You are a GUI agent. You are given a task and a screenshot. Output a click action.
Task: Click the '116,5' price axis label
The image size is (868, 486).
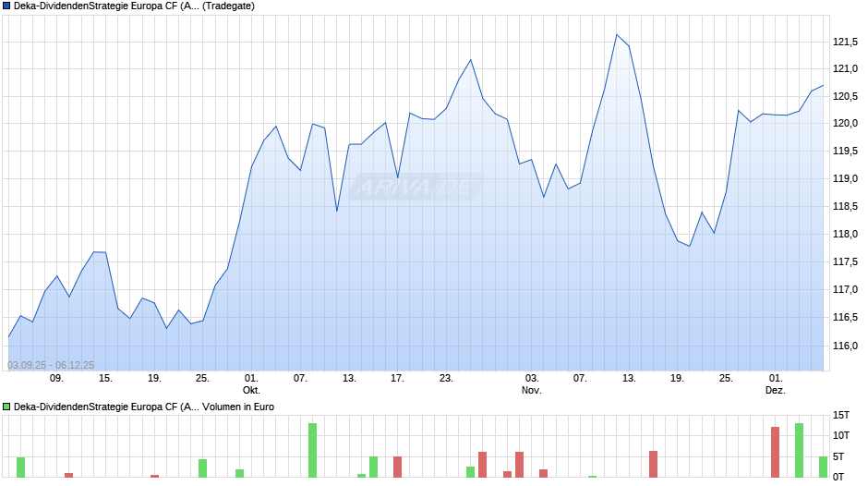click(845, 317)
